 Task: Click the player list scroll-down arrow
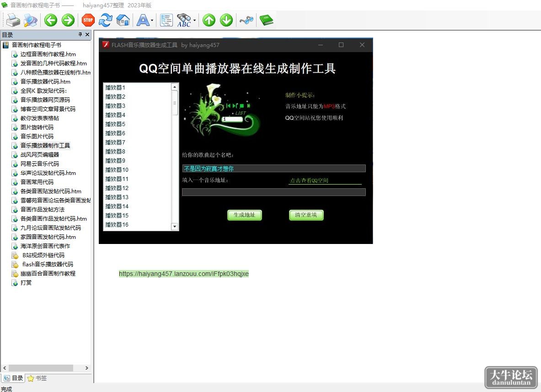point(175,227)
